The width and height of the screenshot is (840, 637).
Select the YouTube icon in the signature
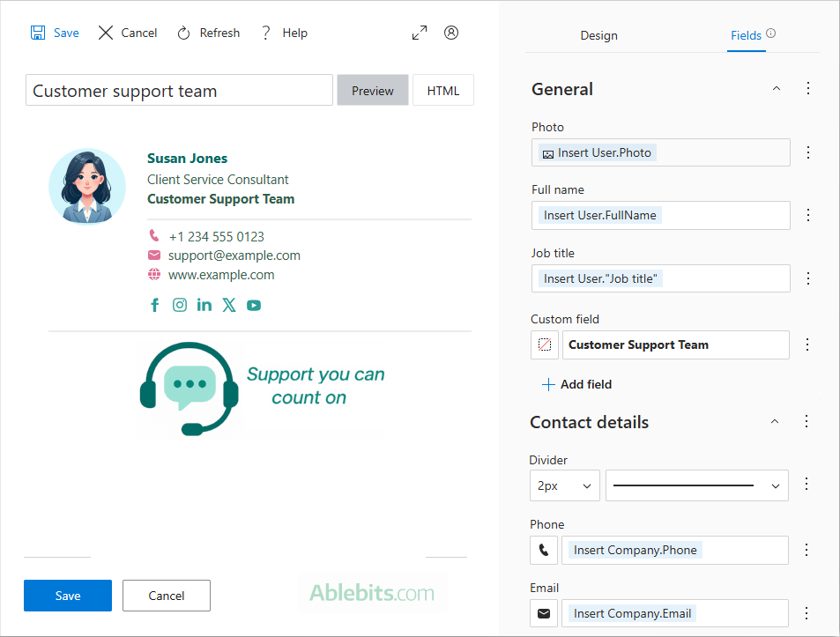[254, 305]
